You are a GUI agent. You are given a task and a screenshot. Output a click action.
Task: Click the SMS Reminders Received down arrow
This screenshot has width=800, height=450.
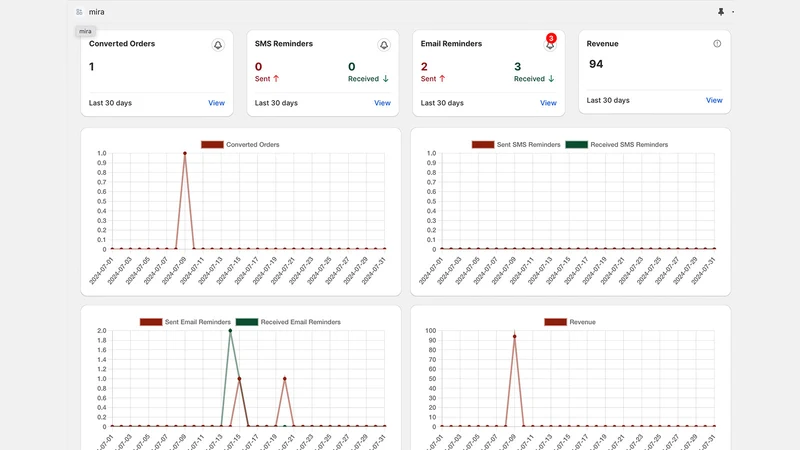[x=386, y=79]
